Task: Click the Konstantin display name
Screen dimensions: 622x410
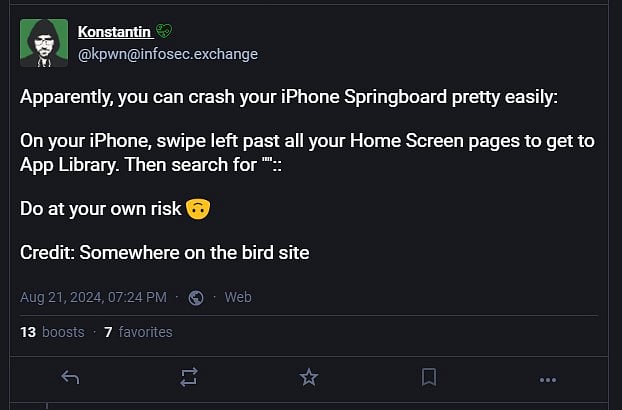Action: pos(113,32)
